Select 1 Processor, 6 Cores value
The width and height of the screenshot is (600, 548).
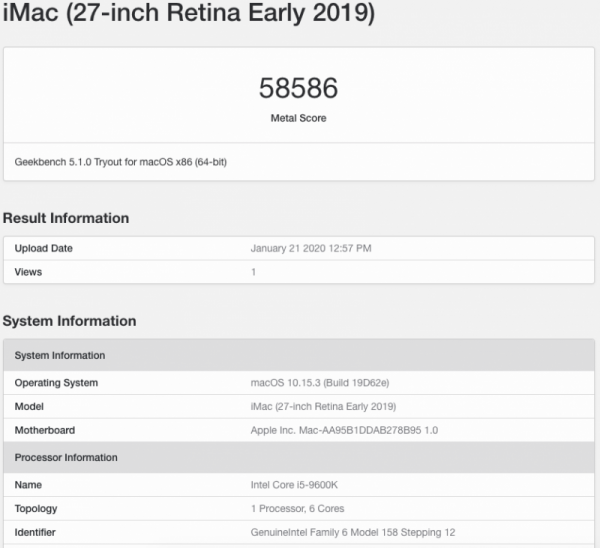tap(298, 509)
